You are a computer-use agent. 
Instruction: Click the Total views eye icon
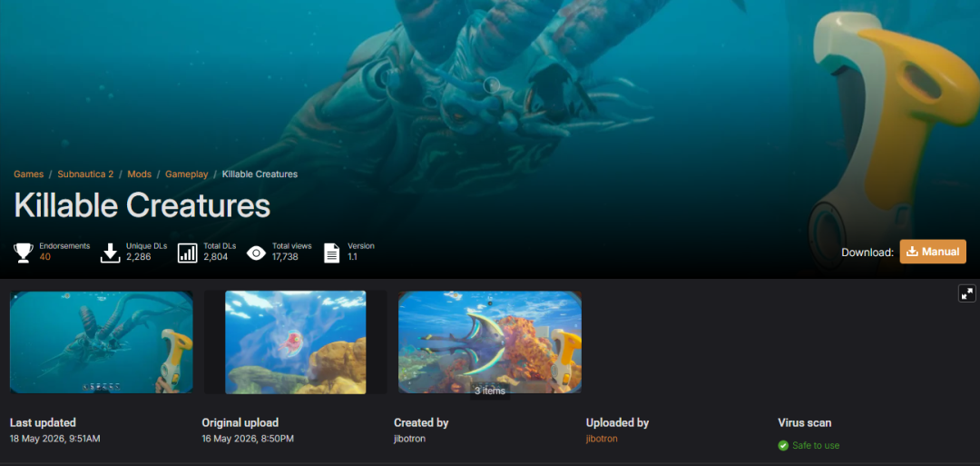tap(256, 253)
